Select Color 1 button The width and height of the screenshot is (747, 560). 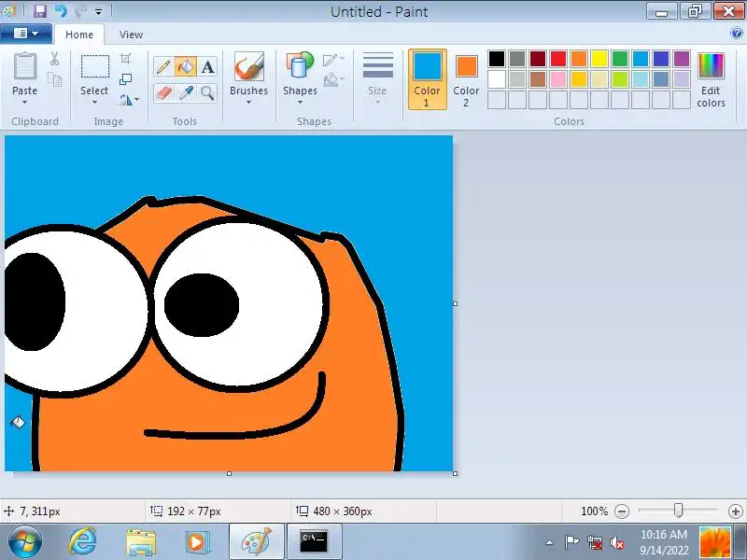pos(428,79)
